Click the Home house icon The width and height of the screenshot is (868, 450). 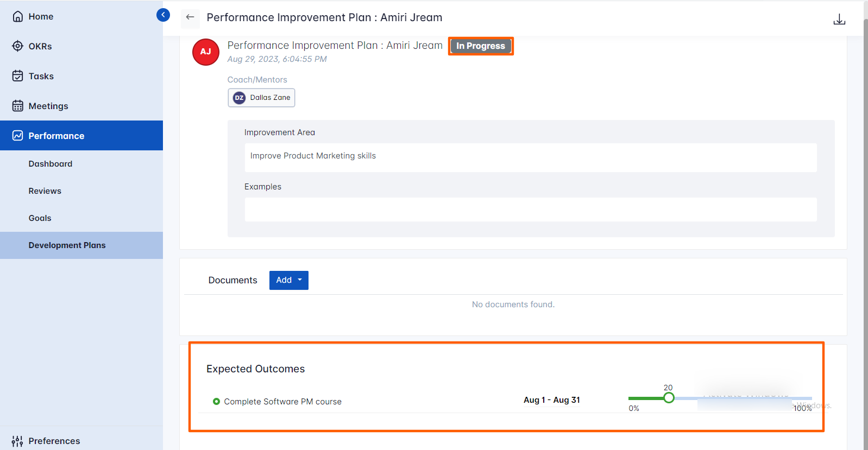pyautogui.click(x=18, y=16)
